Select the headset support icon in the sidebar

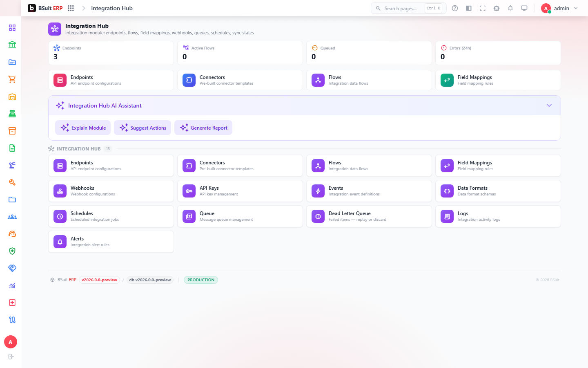[x=12, y=234]
